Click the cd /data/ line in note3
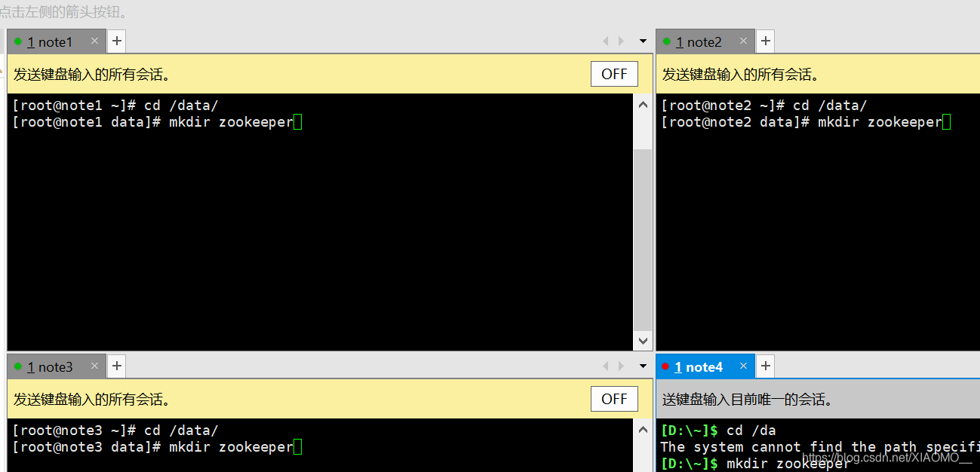Viewport: 980px width, 472px height. click(x=115, y=431)
